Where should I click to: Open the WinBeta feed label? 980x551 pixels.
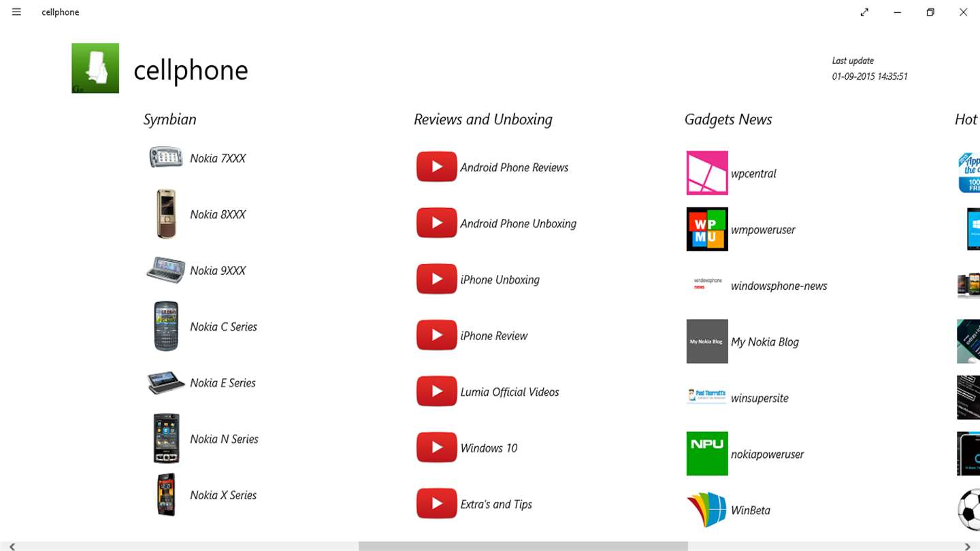click(x=750, y=510)
